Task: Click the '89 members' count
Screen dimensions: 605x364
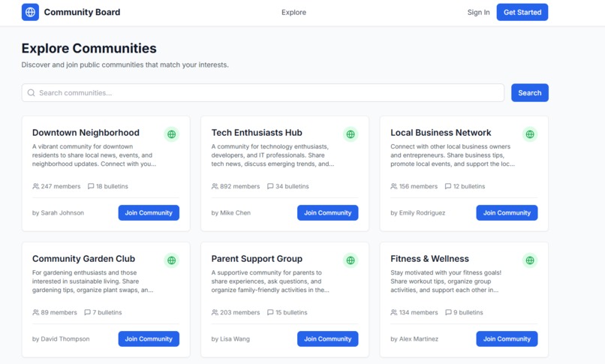Action: pos(59,312)
